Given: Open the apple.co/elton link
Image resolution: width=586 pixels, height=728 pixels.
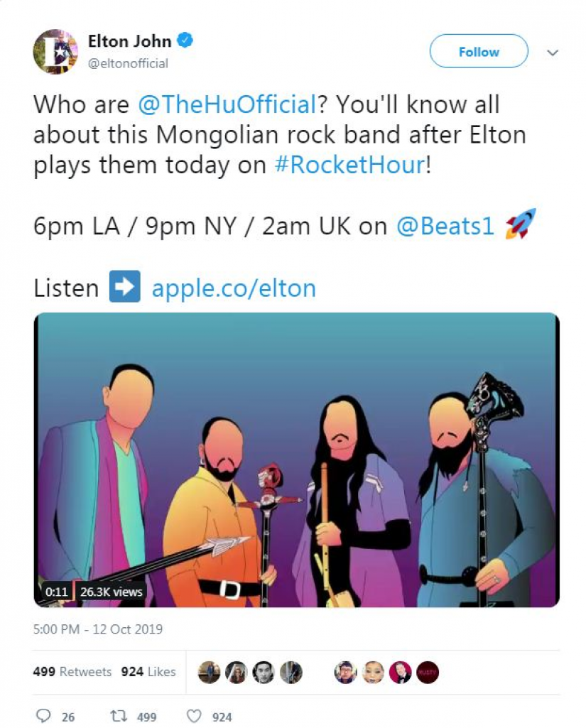Looking at the screenshot, I should click(x=234, y=288).
